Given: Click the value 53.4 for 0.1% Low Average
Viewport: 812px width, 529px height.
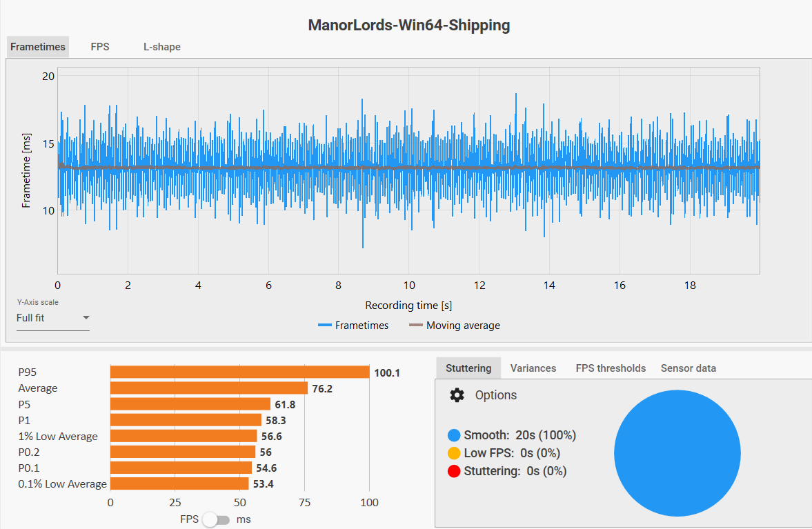Looking at the screenshot, I should pyautogui.click(x=263, y=484).
